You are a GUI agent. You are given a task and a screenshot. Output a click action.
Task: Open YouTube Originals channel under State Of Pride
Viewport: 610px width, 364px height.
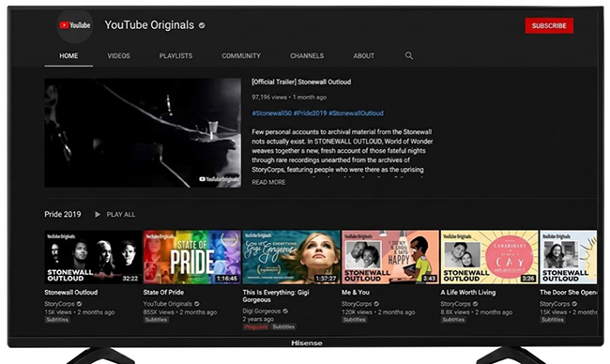click(x=168, y=304)
